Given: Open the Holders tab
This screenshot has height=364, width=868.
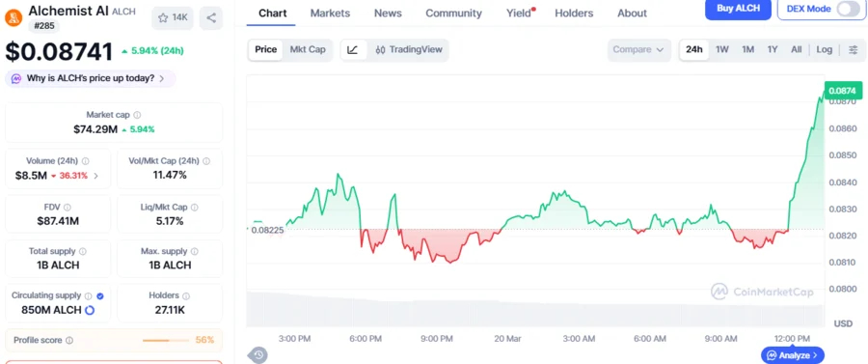Looking at the screenshot, I should (574, 14).
